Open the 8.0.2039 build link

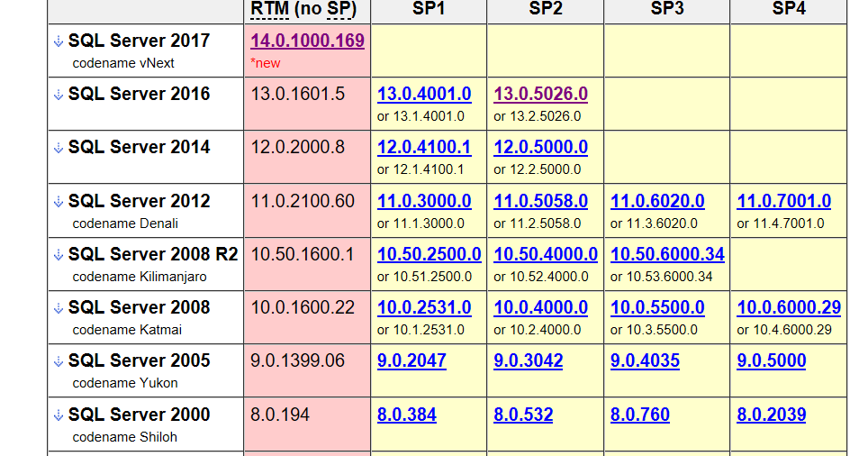coord(771,414)
